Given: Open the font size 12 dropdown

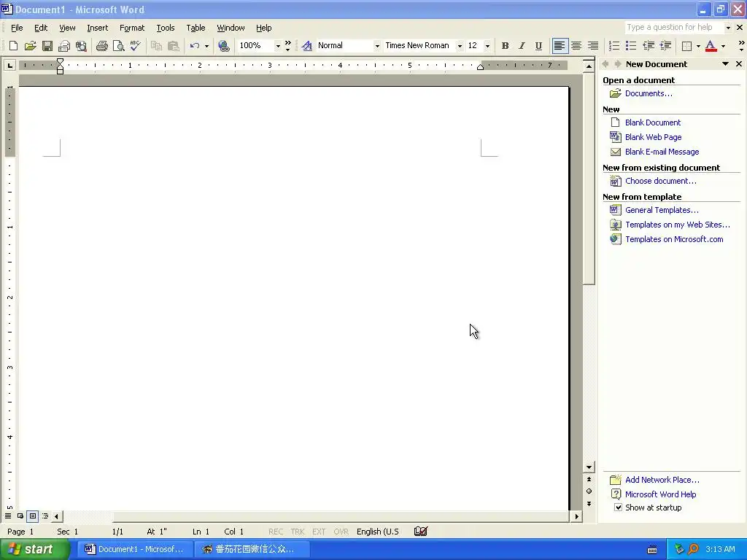Looking at the screenshot, I should (x=487, y=46).
